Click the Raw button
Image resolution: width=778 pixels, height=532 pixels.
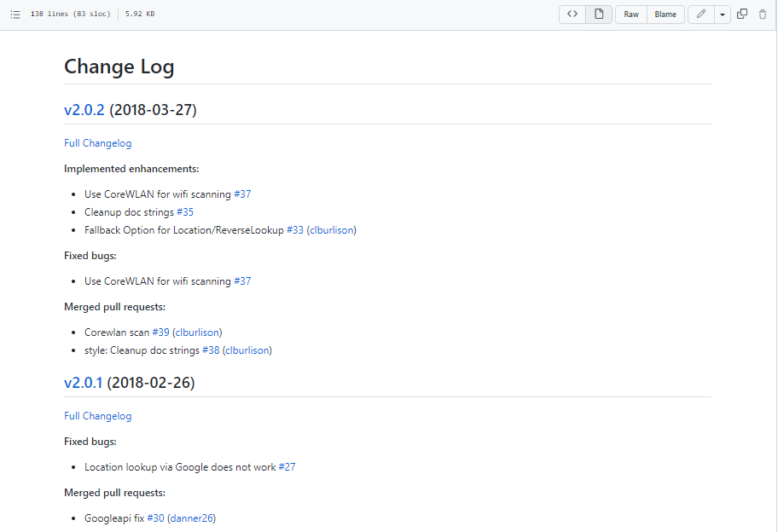pyautogui.click(x=630, y=14)
